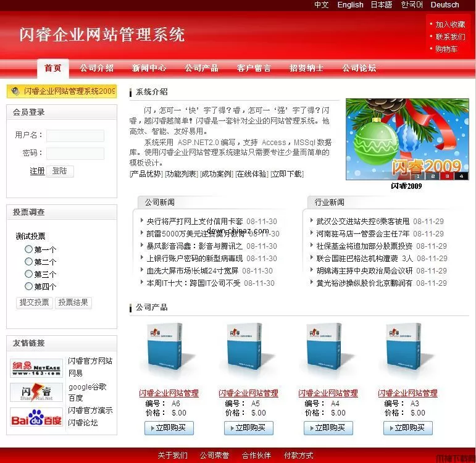Open the 成功案例 link
476x463 pixels.
(x=217, y=174)
